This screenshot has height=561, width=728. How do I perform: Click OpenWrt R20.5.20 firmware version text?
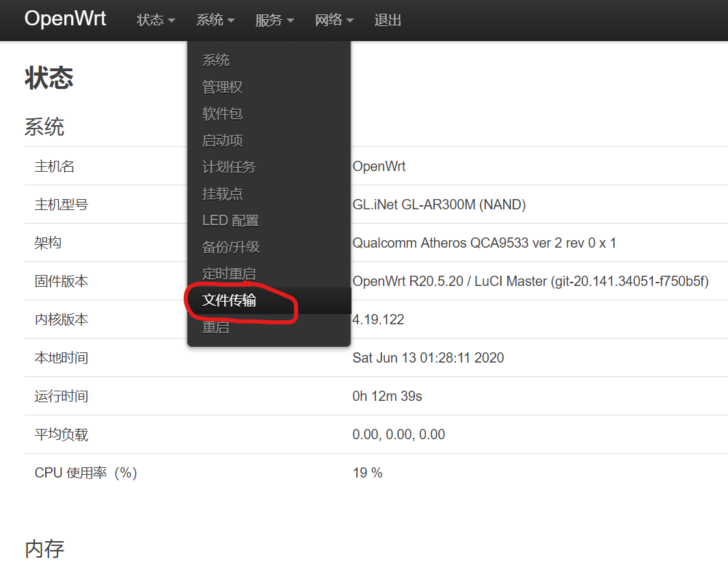pos(530,281)
